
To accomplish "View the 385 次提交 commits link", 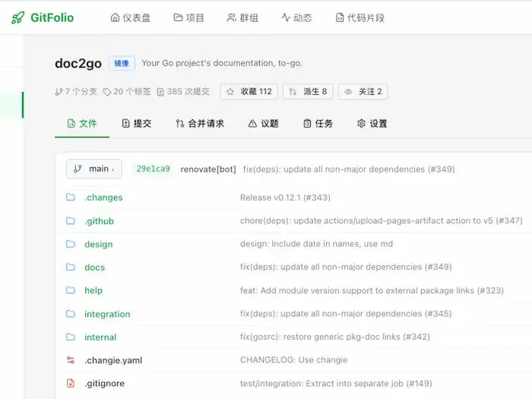I will click(183, 92).
